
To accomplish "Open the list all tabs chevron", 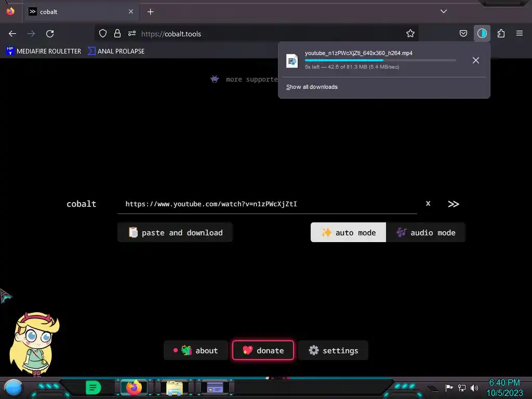I will pyautogui.click(x=444, y=11).
